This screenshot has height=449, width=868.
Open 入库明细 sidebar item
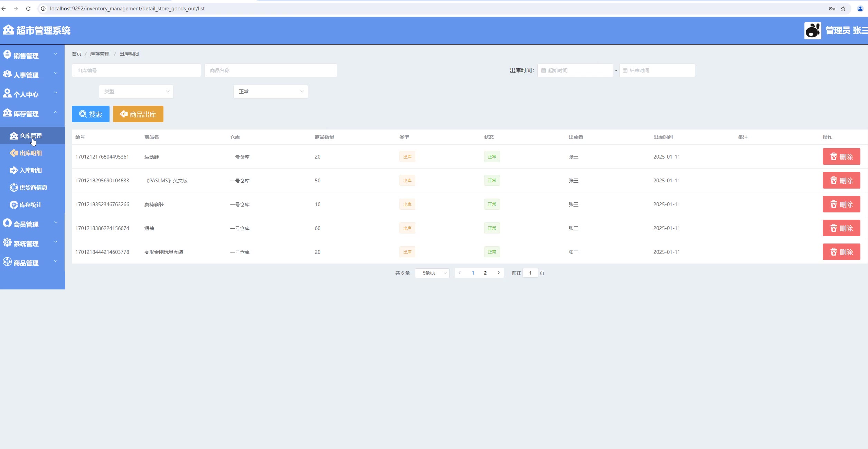point(30,170)
